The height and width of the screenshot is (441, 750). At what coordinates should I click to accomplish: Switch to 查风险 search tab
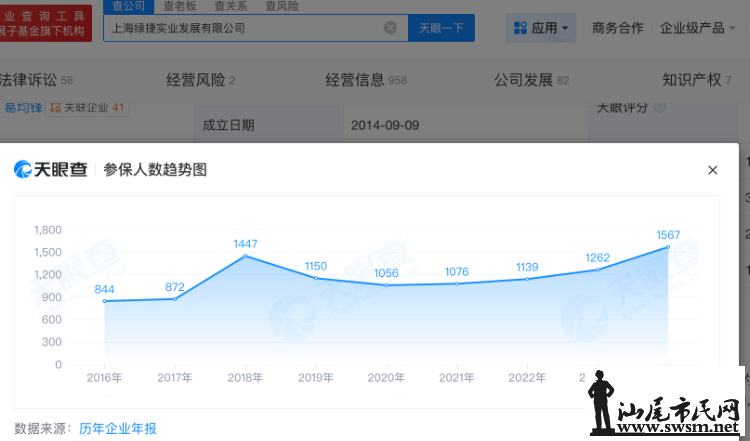tap(282, 6)
